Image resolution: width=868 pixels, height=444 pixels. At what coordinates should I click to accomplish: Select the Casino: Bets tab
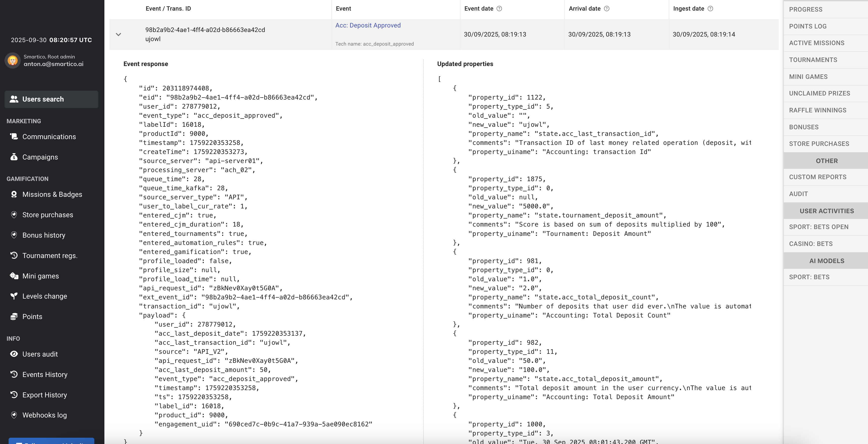811,244
